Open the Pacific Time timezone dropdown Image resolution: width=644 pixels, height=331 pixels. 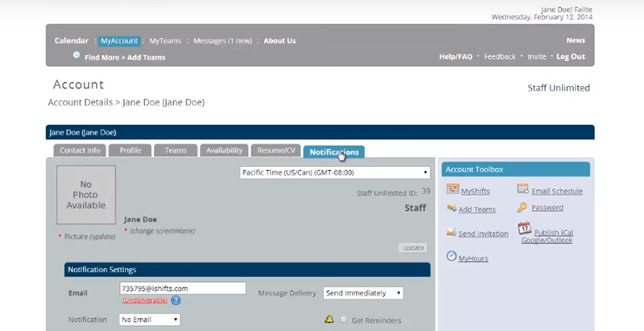click(x=335, y=172)
